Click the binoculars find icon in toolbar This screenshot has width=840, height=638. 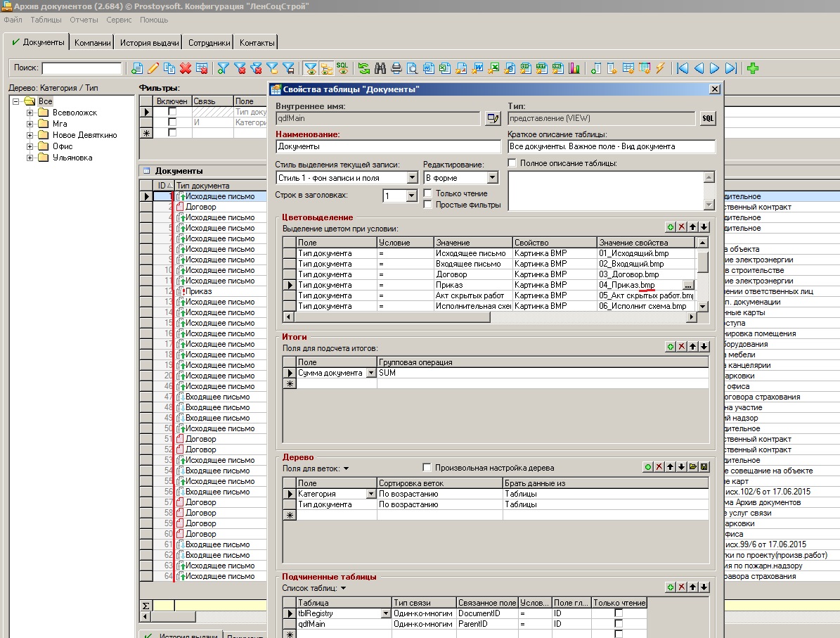[x=380, y=68]
